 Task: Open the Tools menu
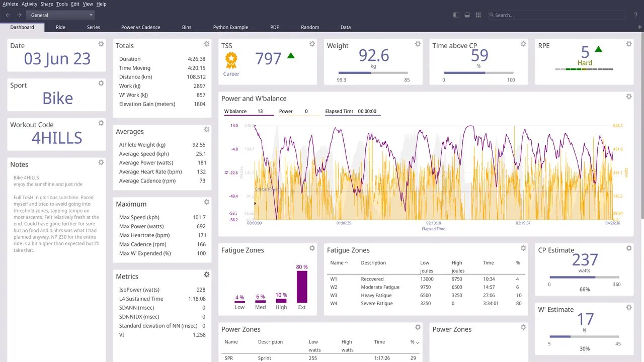point(62,4)
